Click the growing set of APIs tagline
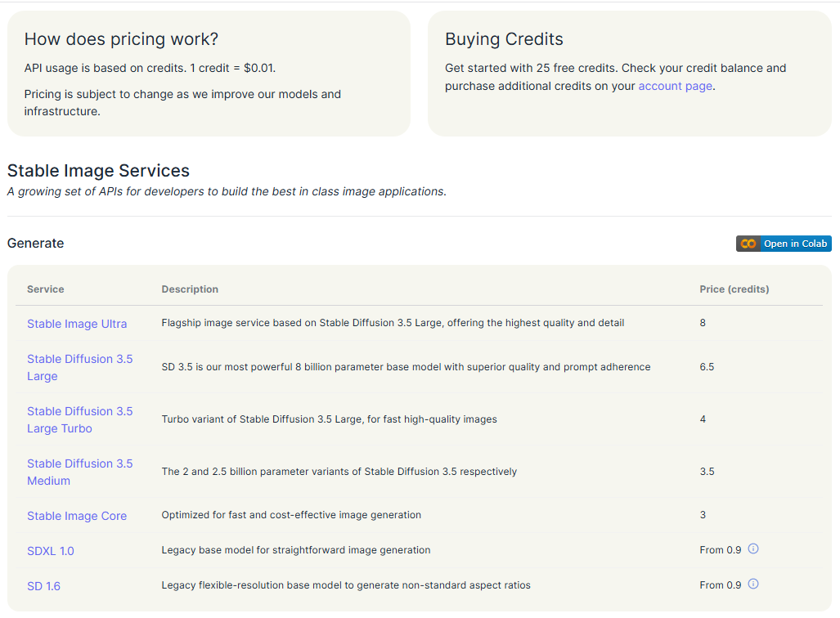The width and height of the screenshot is (840, 618). click(x=227, y=192)
